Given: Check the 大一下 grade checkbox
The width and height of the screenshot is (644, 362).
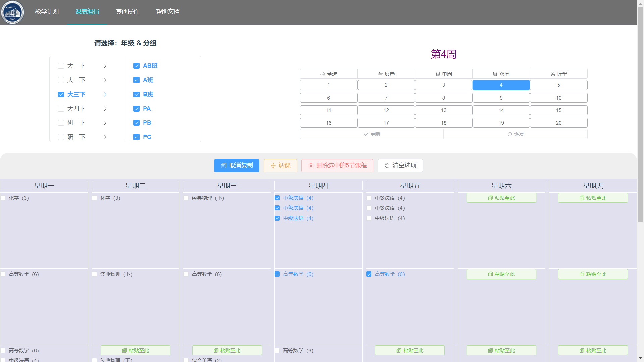Looking at the screenshot, I should coord(61,66).
